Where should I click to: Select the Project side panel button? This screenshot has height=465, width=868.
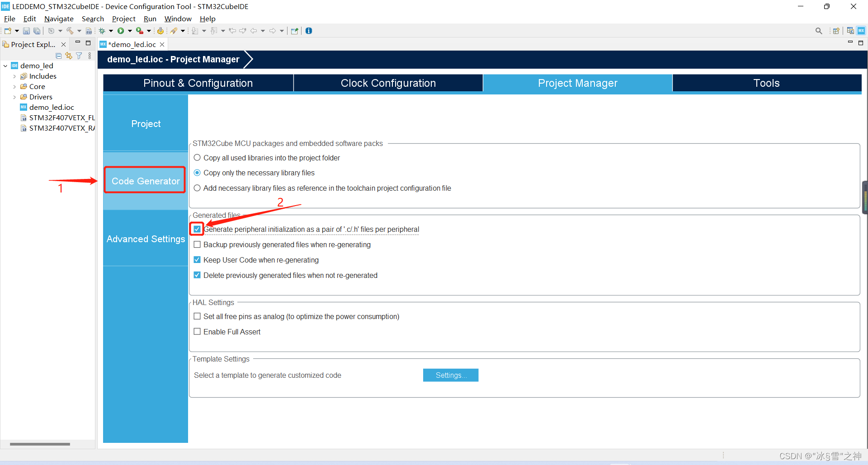(x=146, y=123)
